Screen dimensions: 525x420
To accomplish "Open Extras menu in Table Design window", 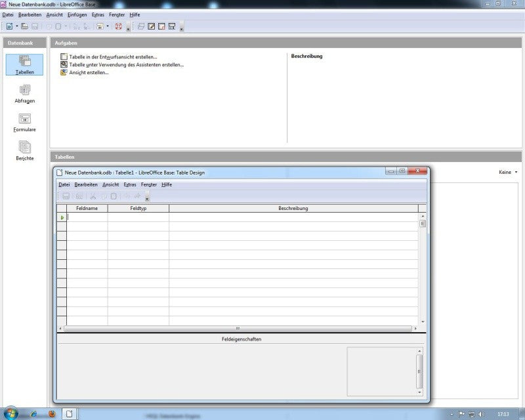I will tap(130, 184).
